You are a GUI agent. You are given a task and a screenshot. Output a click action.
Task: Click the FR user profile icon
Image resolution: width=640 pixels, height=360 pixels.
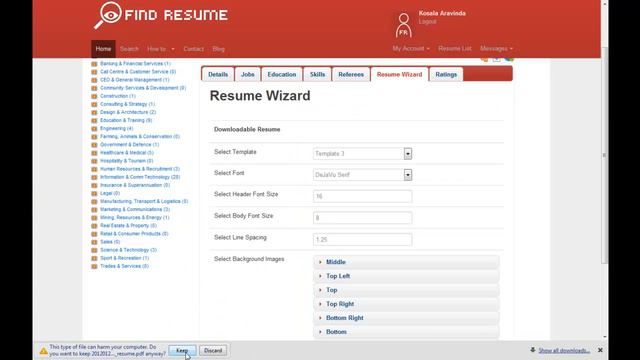pyautogui.click(x=403, y=25)
